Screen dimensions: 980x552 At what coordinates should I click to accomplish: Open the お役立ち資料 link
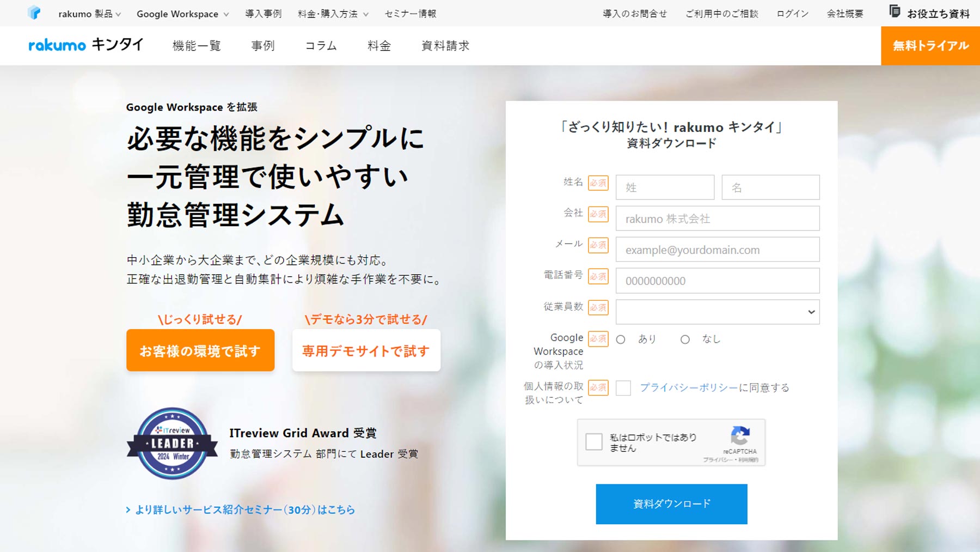coord(938,14)
